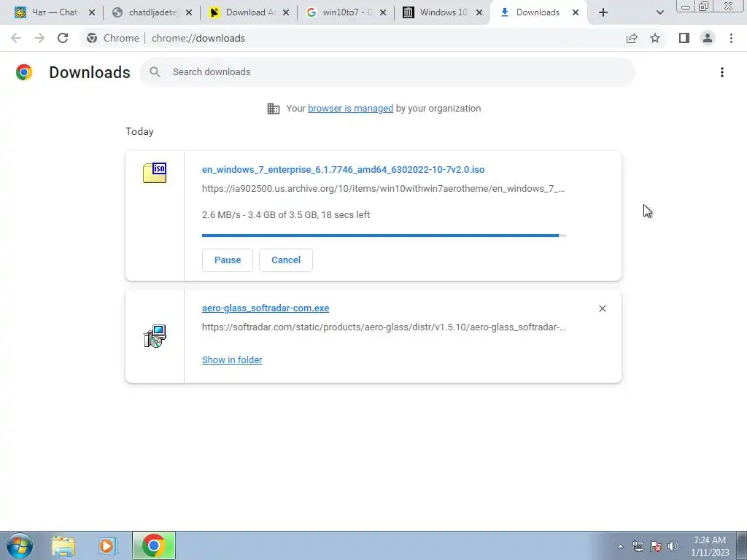Close the Downloads tab

click(576, 12)
